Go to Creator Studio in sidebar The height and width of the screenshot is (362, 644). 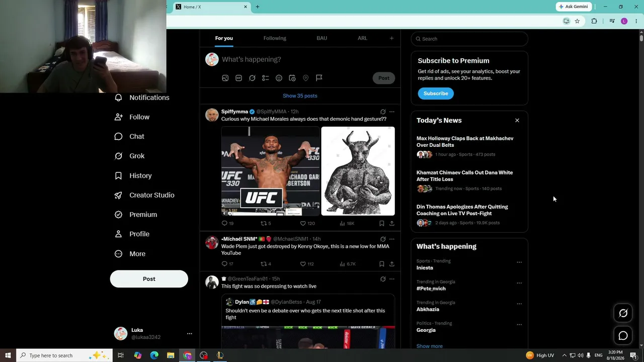[x=144, y=195]
